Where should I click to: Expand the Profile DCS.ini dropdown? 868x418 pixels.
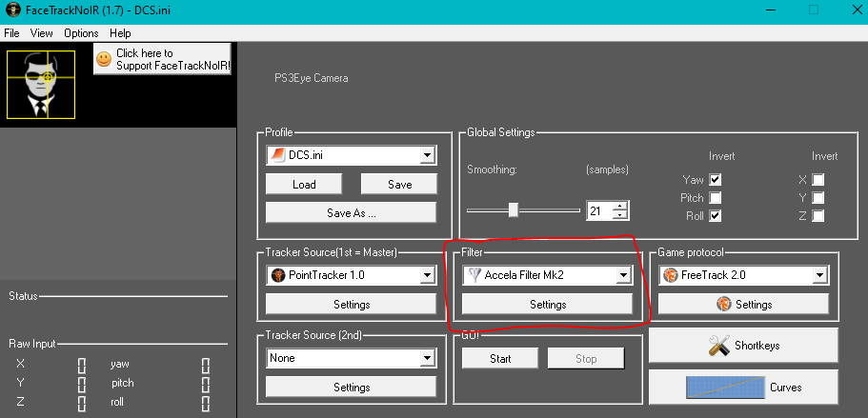point(426,155)
